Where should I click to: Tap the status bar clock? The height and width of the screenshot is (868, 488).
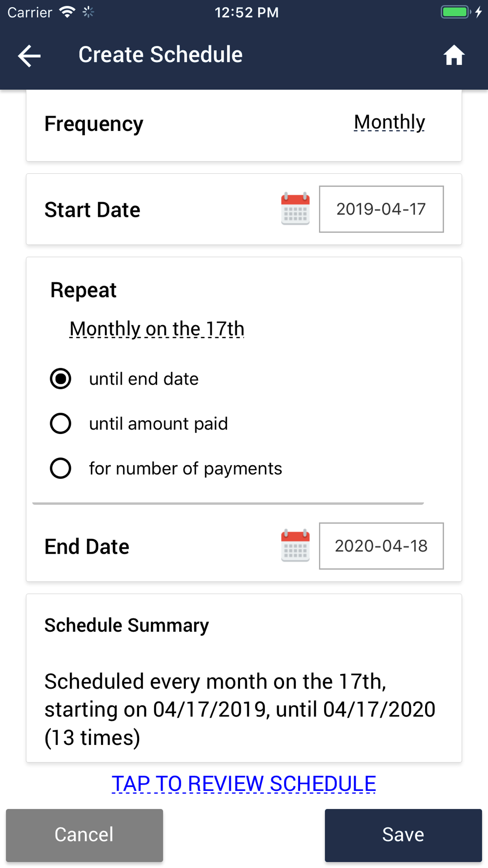coord(246,12)
